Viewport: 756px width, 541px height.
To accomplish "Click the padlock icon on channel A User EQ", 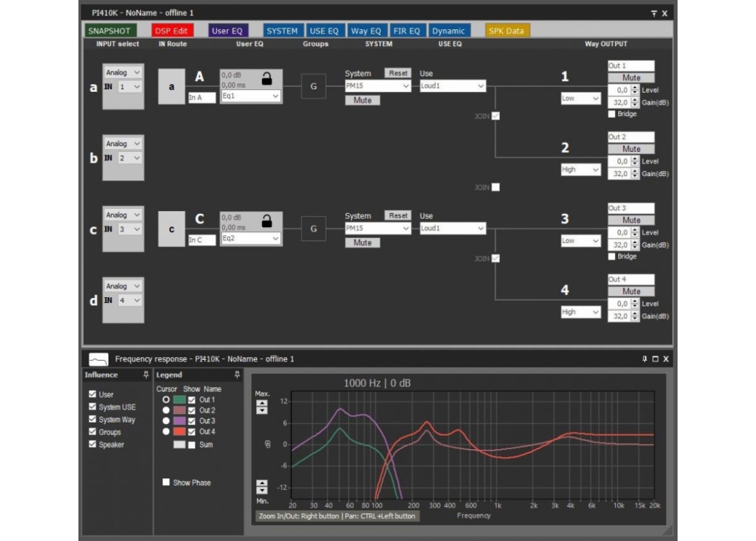I will tap(267, 78).
